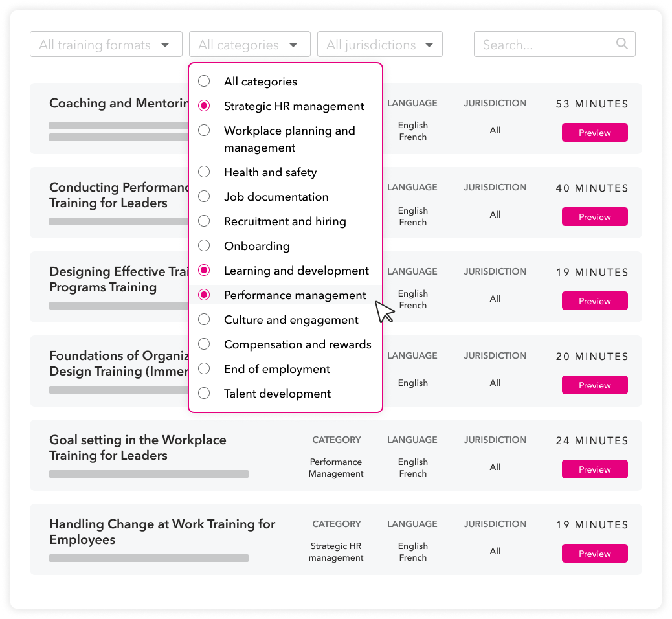Choose the Onboarding category option
This screenshot has width=672, height=619.
(x=204, y=246)
